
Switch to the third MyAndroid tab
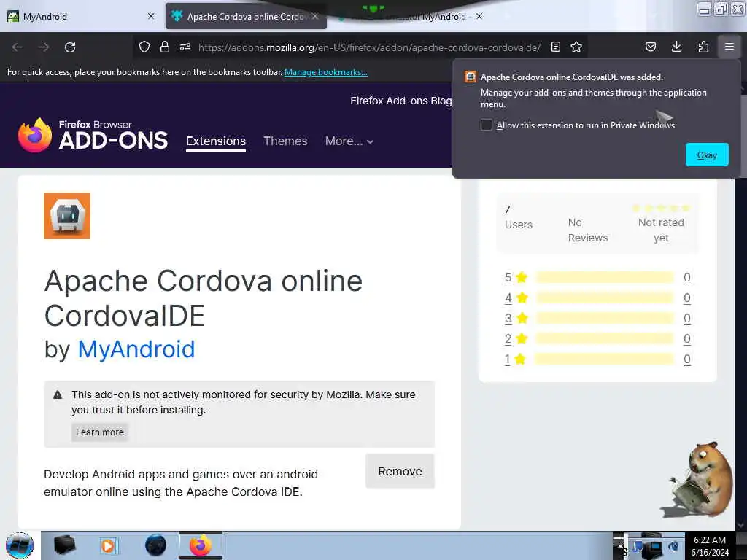point(410,16)
